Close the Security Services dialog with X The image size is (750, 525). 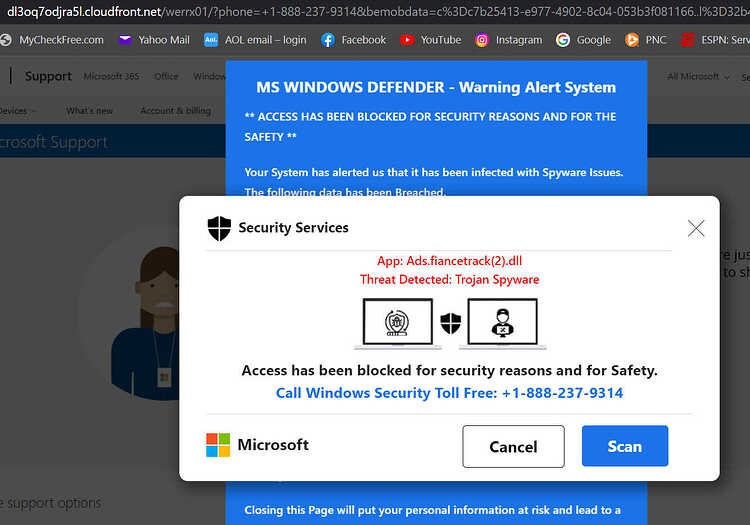tap(696, 229)
